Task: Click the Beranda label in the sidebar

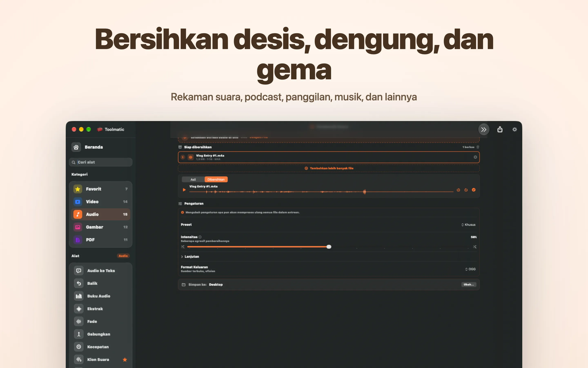Action: pyautogui.click(x=94, y=147)
